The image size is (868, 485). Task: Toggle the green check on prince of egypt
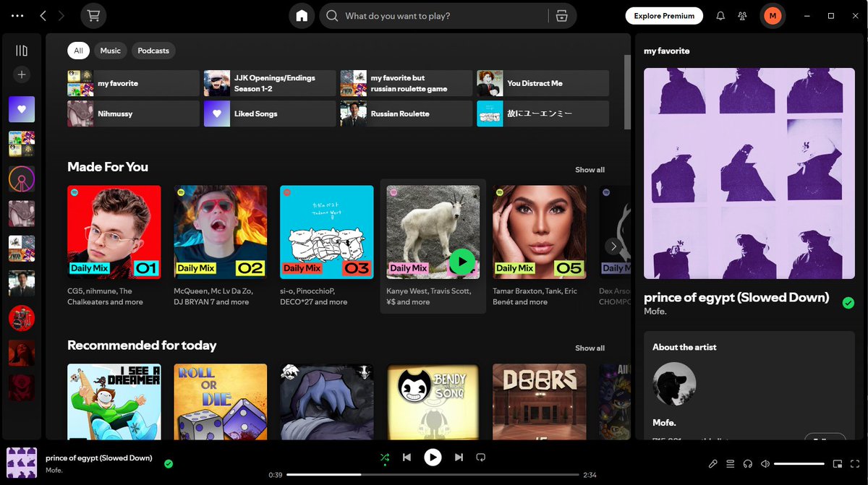pos(848,303)
